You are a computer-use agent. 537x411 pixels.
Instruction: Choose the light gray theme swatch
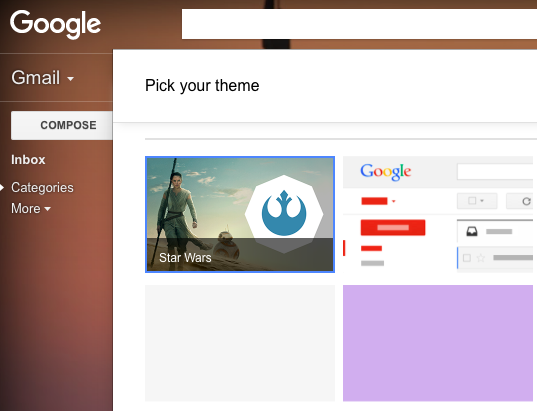tap(240, 343)
